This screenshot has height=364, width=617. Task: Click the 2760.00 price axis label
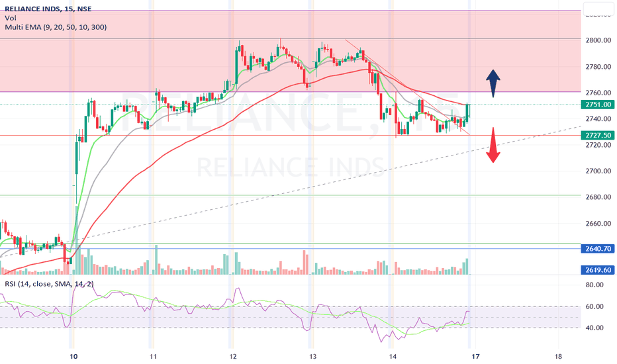click(598, 93)
